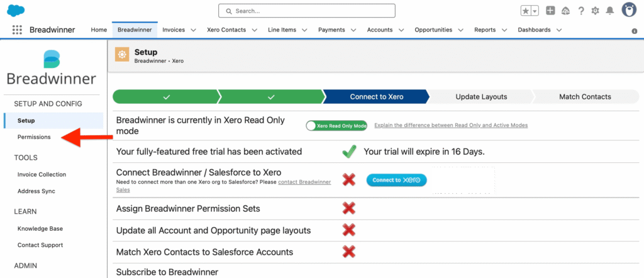The width and height of the screenshot is (644, 278).
Task: Toggle the Xero Read Only Mode switch
Action: tap(337, 126)
